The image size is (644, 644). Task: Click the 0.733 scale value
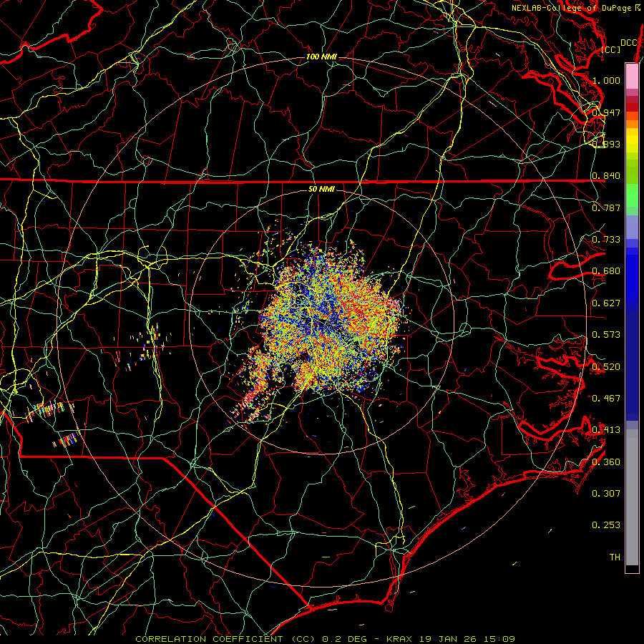[606, 240]
